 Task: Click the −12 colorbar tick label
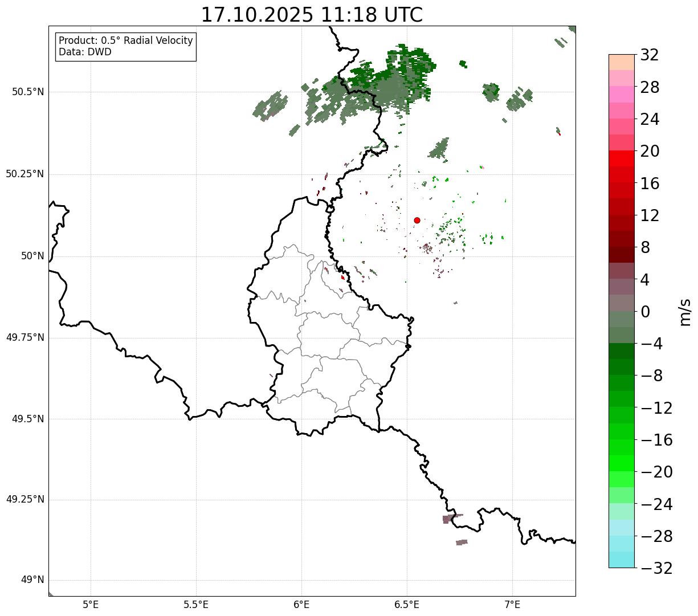(x=656, y=408)
